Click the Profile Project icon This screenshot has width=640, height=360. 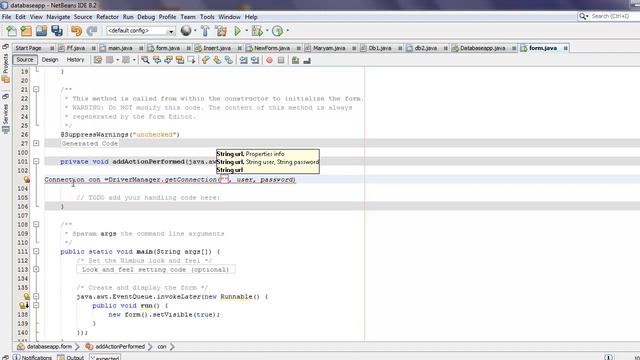click(278, 31)
